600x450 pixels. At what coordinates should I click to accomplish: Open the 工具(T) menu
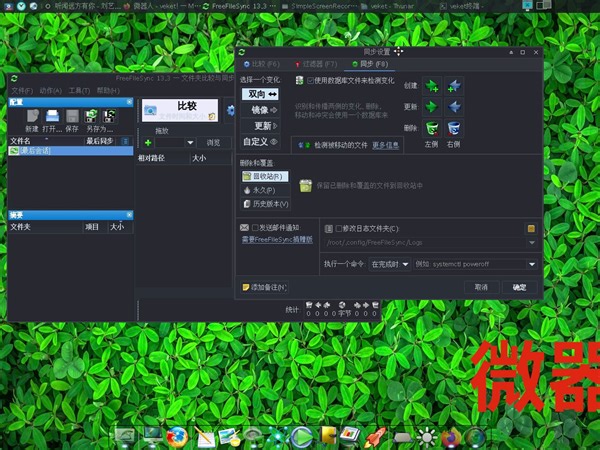pyautogui.click(x=79, y=91)
